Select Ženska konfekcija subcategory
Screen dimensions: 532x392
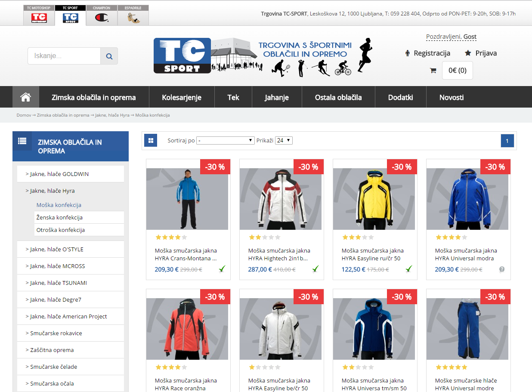tap(79, 217)
